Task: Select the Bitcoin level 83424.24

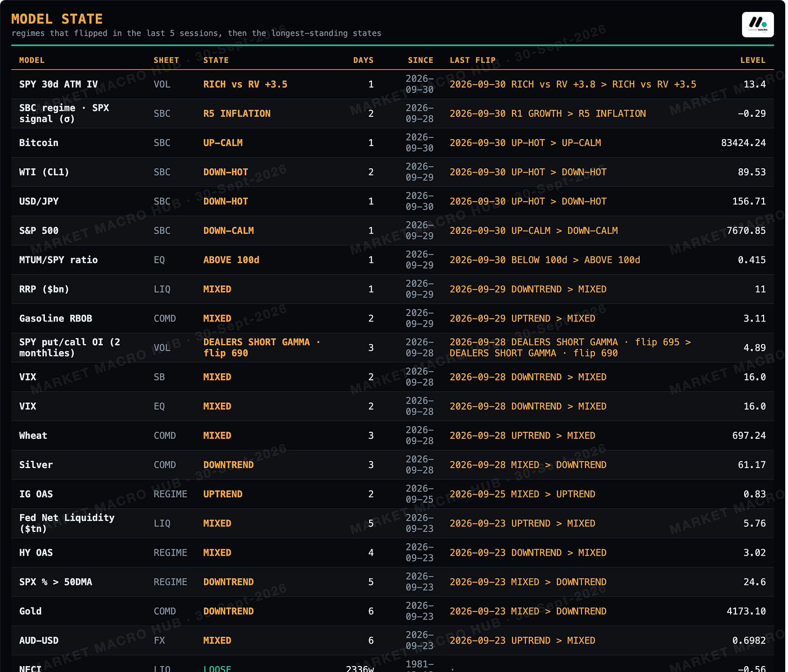Action: [743, 143]
